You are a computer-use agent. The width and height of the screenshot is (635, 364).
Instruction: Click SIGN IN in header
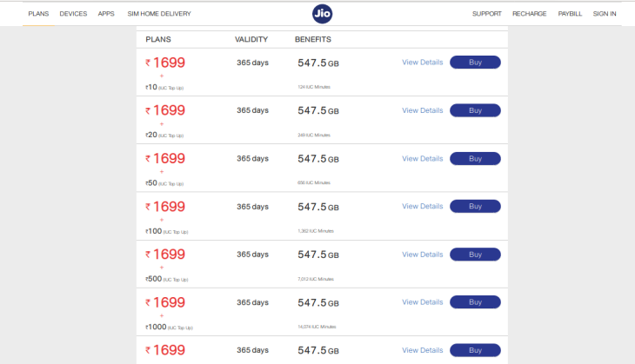[605, 14]
